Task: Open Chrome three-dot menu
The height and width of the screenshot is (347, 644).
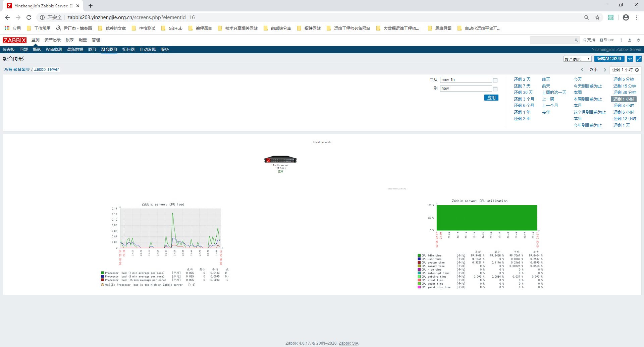Action: click(637, 17)
